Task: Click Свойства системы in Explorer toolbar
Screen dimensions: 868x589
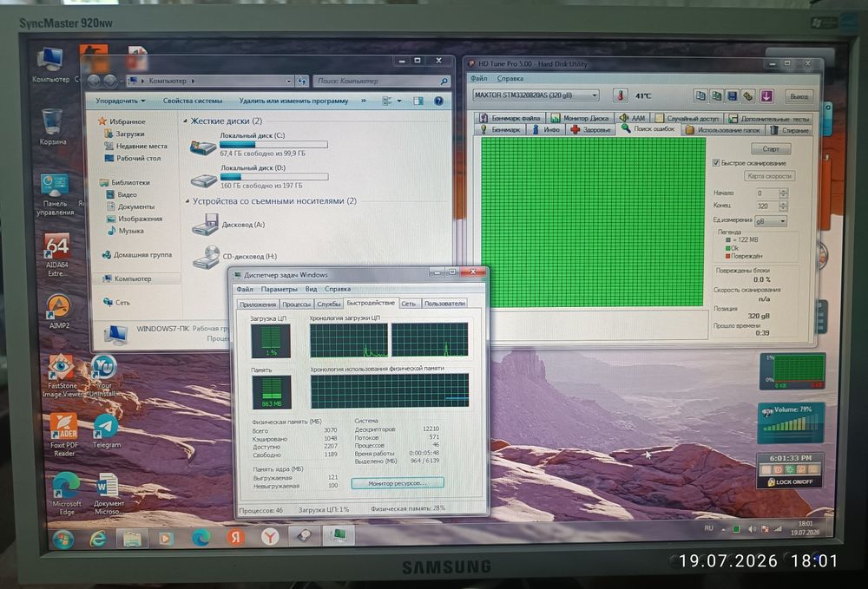Action: point(193,101)
